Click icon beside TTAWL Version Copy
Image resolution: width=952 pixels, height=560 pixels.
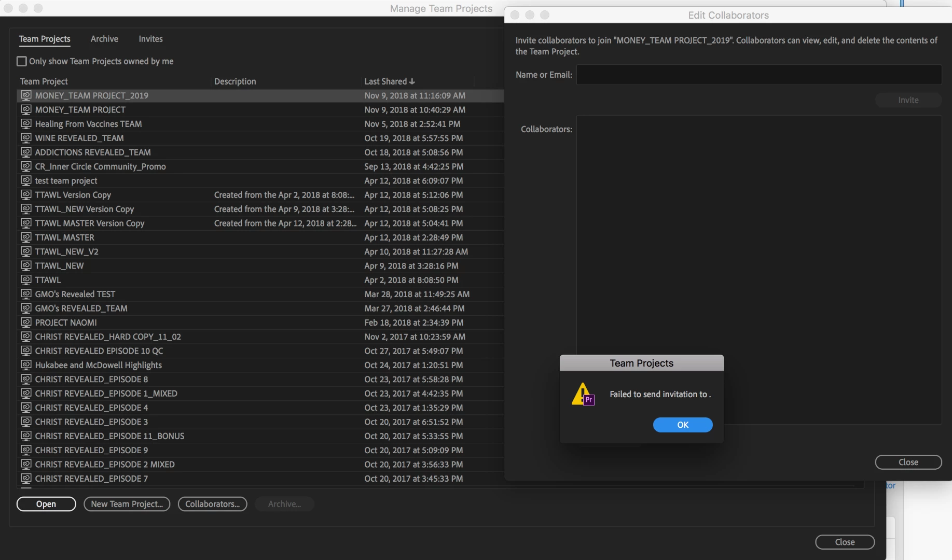click(x=26, y=194)
